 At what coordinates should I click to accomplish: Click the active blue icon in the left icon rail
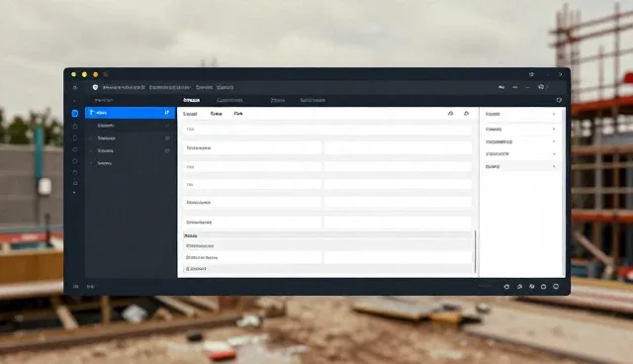75,114
